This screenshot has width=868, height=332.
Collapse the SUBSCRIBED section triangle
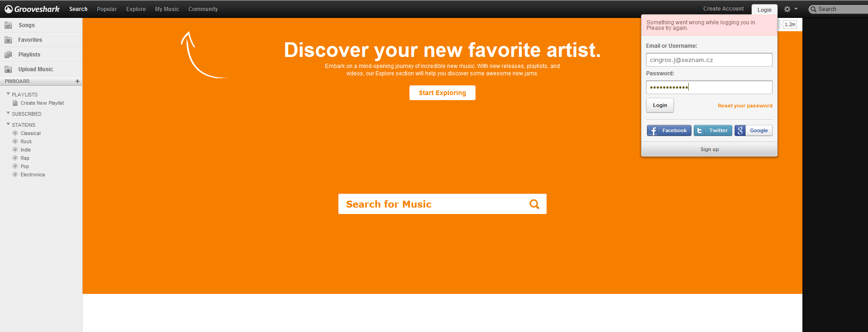click(8, 113)
